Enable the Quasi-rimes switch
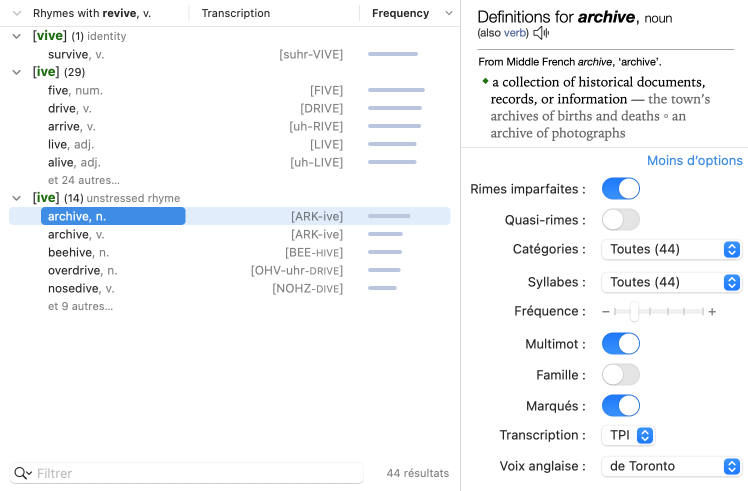The image size is (748, 491). click(x=620, y=219)
